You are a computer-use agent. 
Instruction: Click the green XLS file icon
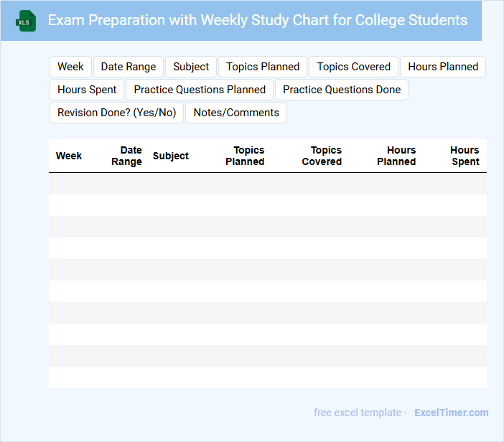(27, 22)
